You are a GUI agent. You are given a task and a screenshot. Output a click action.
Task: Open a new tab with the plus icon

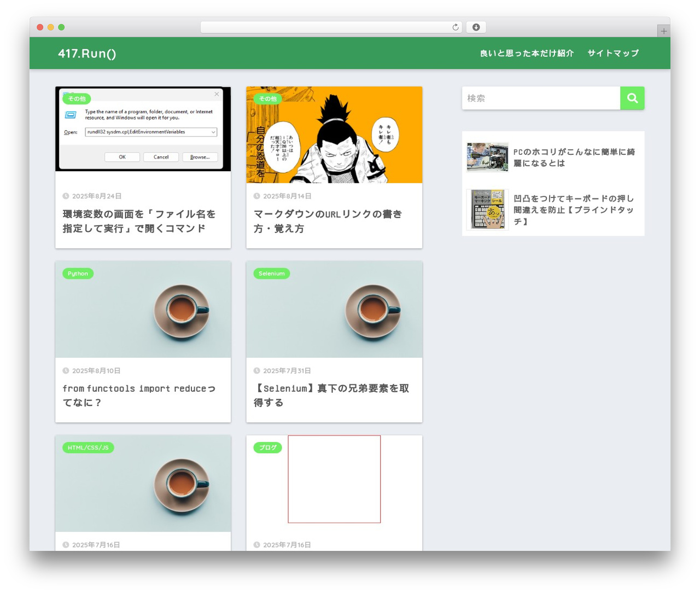pyautogui.click(x=664, y=31)
